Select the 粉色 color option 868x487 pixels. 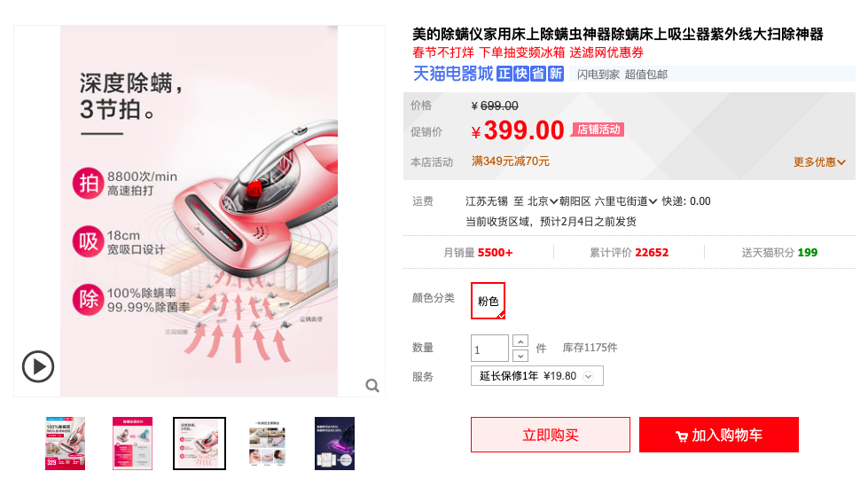pyautogui.click(x=488, y=301)
